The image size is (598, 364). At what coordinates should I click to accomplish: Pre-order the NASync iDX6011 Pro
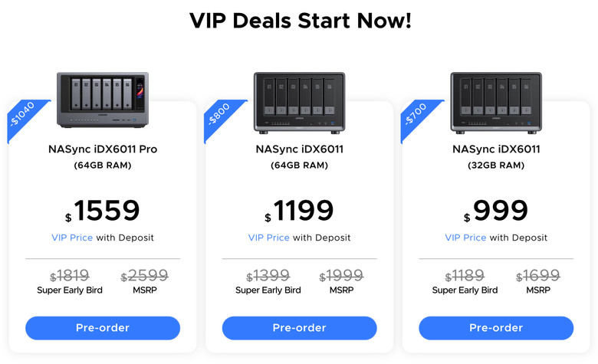point(103,328)
